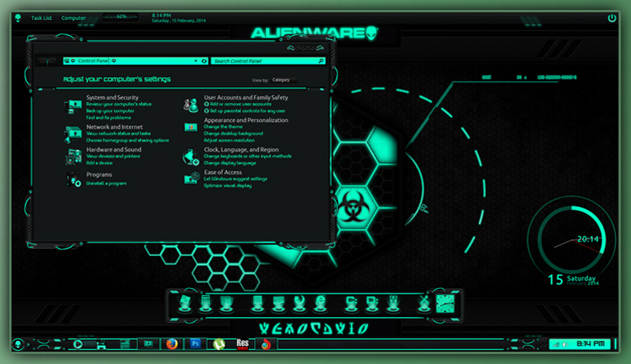
Task: Click the Appearance and Personalization icon
Action: (x=190, y=127)
